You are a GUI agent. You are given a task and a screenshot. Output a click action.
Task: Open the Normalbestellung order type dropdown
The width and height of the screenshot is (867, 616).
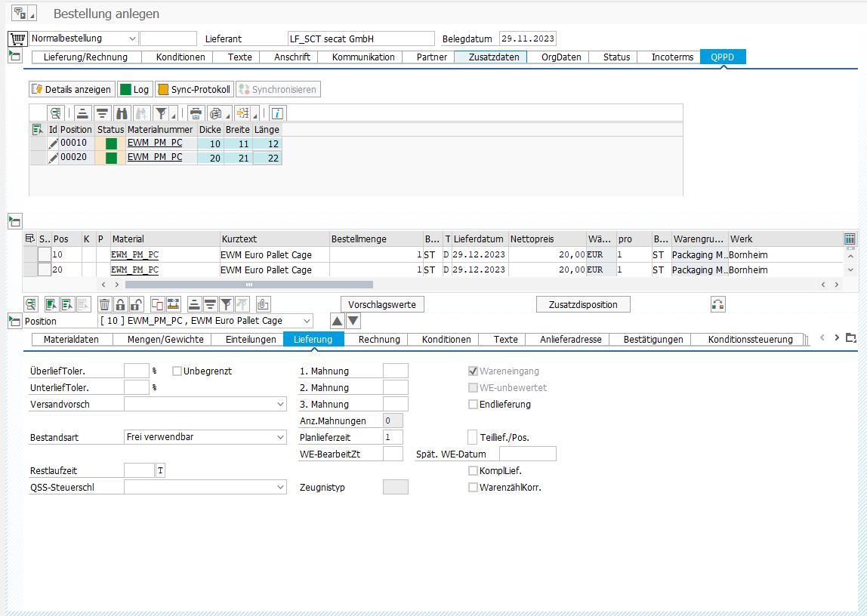point(133,38)
